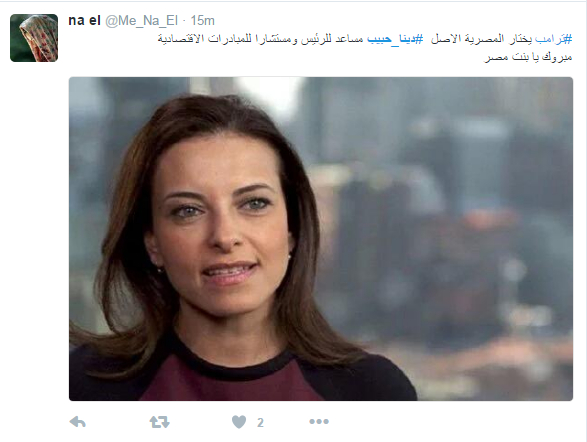Open the tweet via 15m timestamp

203,21
